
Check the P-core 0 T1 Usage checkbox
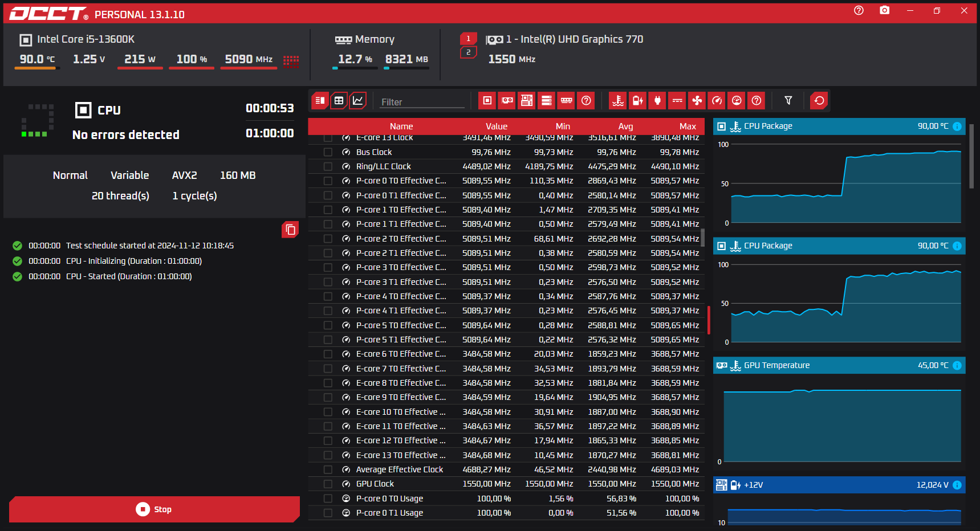pos(328,513)
